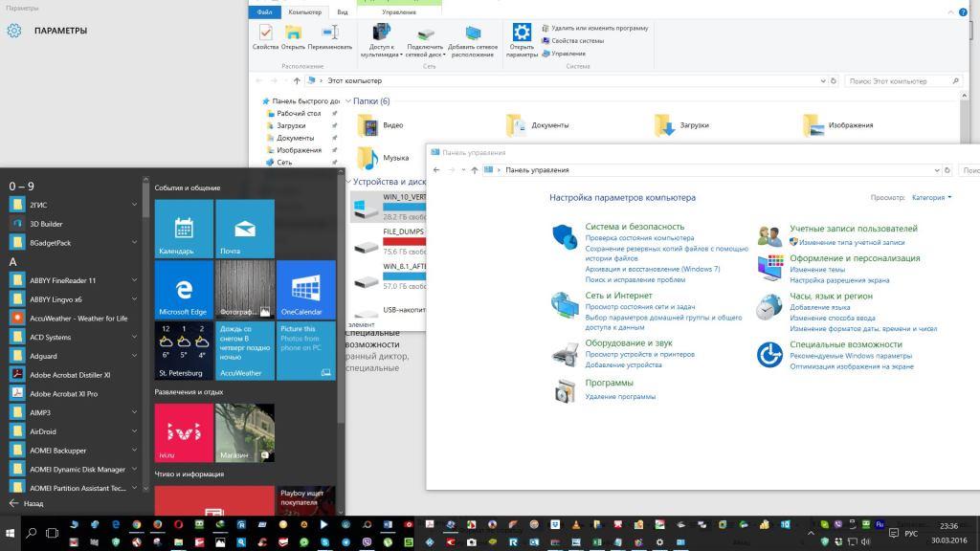Click the Оборудование и звук printer icon
Viewport: 980px width, 551px height.
point(565,353)
